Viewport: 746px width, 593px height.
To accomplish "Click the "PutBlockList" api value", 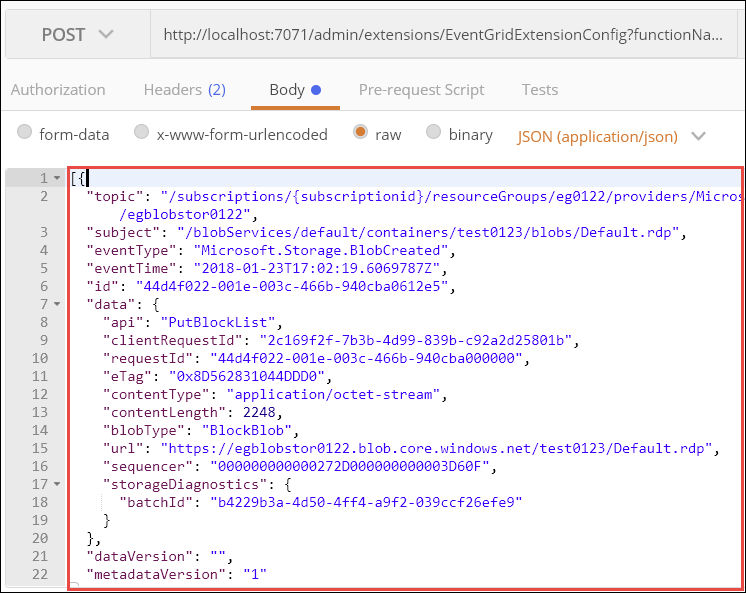I will click(218, 322).
